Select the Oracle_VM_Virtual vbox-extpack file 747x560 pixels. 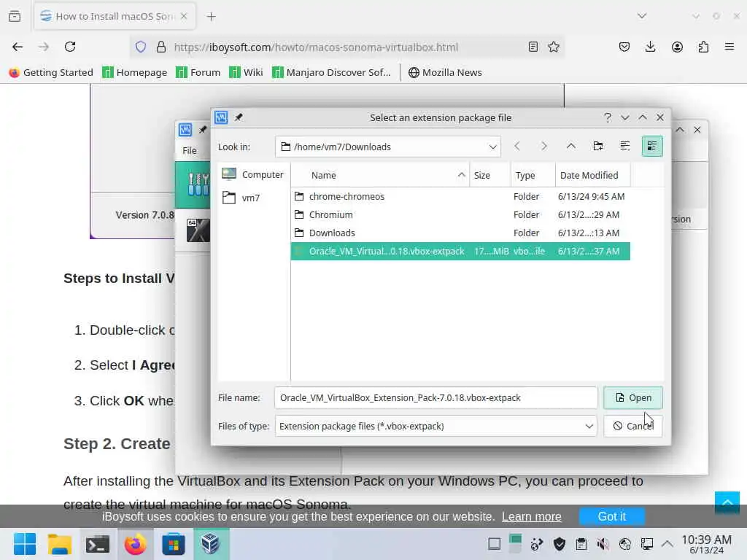coord(460,251)
